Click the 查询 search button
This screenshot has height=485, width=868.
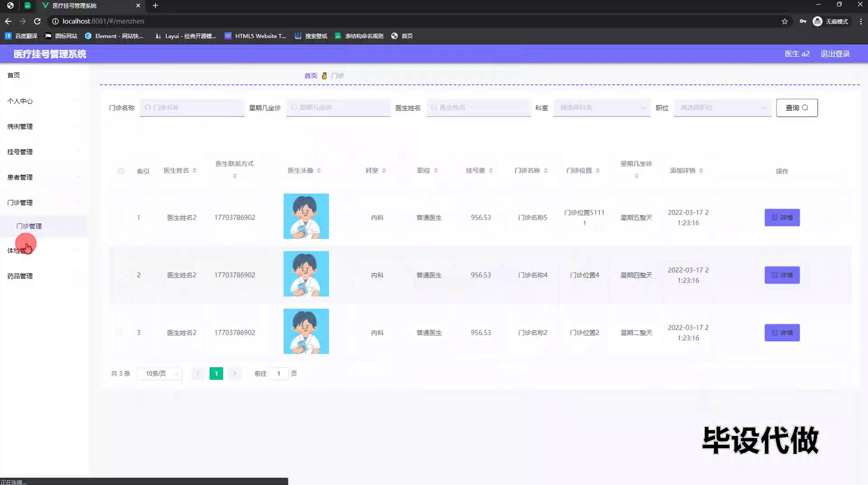click(x=797, y=108)
